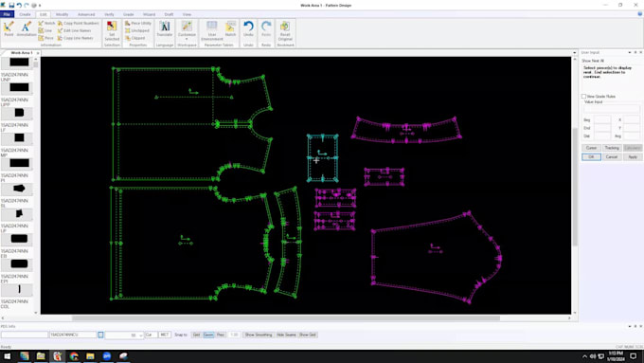Viewport: 644px width, 363px height.
Task: Toggle Snap to Geom
Action: [208, 336]
